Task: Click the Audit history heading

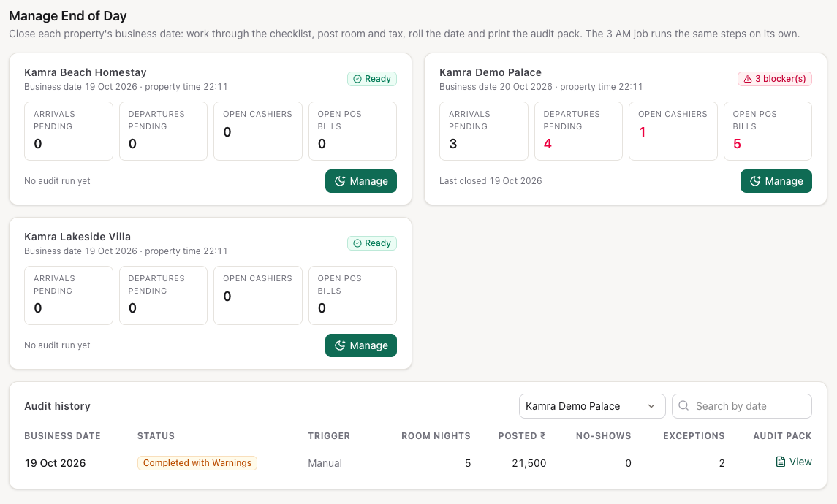Action: (57, 406)
